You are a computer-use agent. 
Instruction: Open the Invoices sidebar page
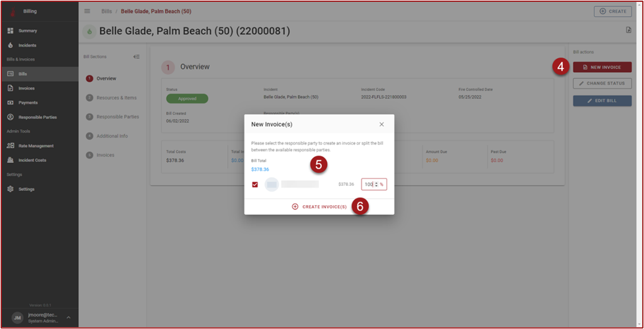click(26, 88)
